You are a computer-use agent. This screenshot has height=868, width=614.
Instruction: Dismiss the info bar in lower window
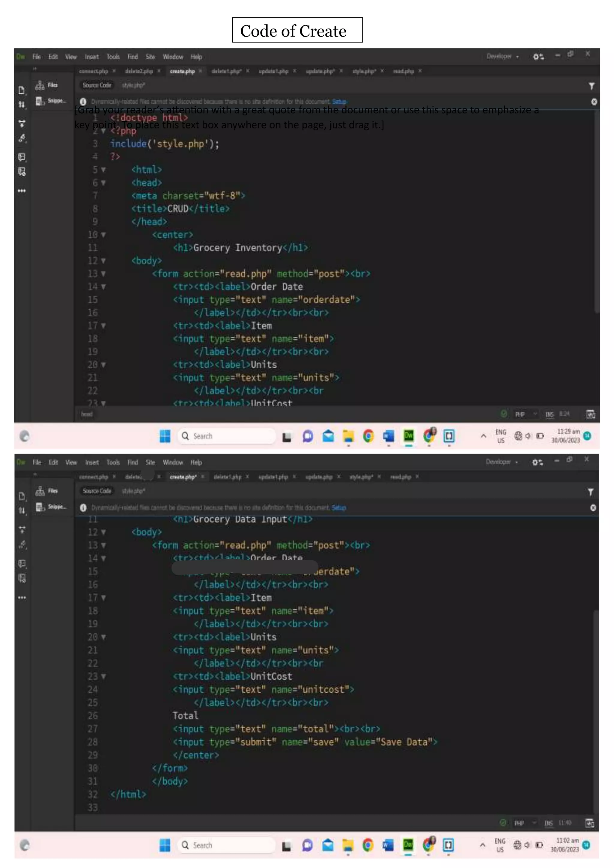tap(593, 508)
